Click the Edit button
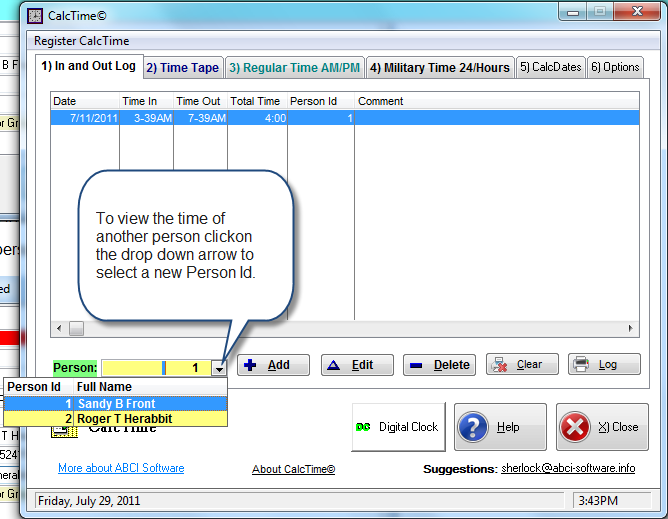The width and height of the screenshot is (668, 519). 357,365
